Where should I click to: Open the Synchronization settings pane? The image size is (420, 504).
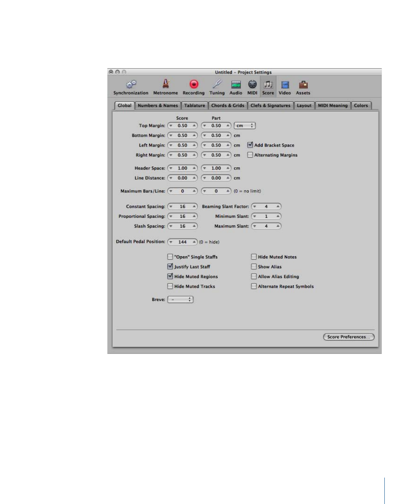click(x=131, y=88)
